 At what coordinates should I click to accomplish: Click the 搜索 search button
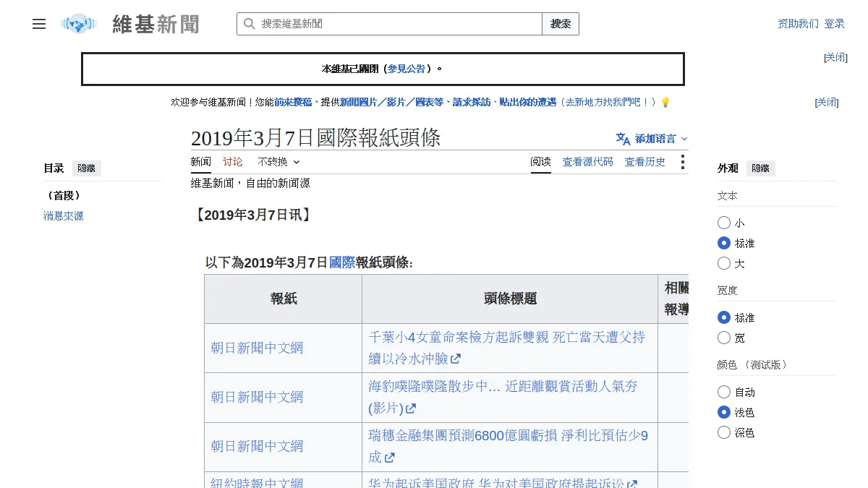click(561, 24)
